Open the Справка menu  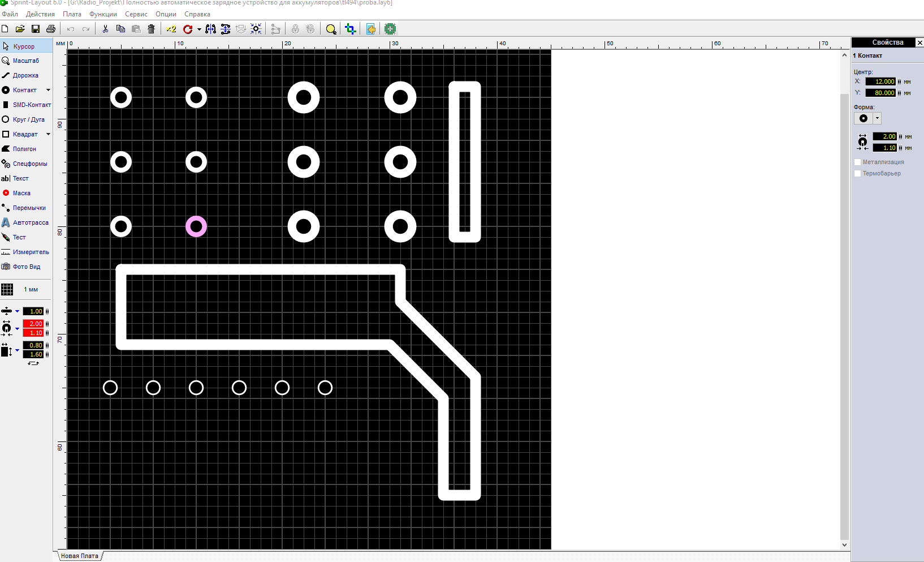tap(197, 14)
